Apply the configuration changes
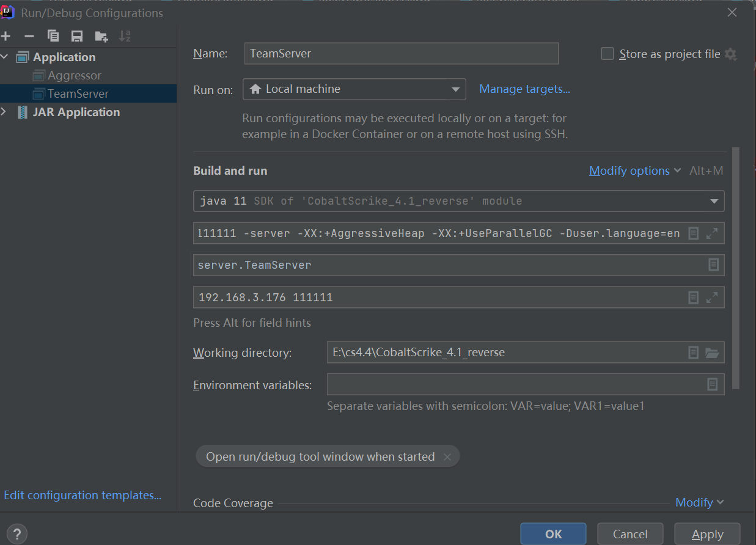The width and height of the screenshot is (756, 545). pyautogui.click(x=707, y=534)
